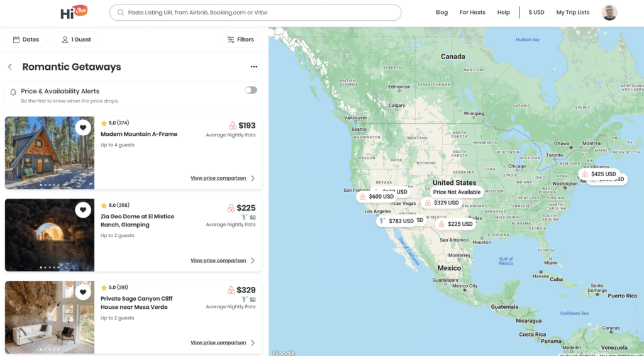This screenshot has width=644, height=356.
Task: Click the person icon in 1 Guest
Action: (x=65, y=40)
